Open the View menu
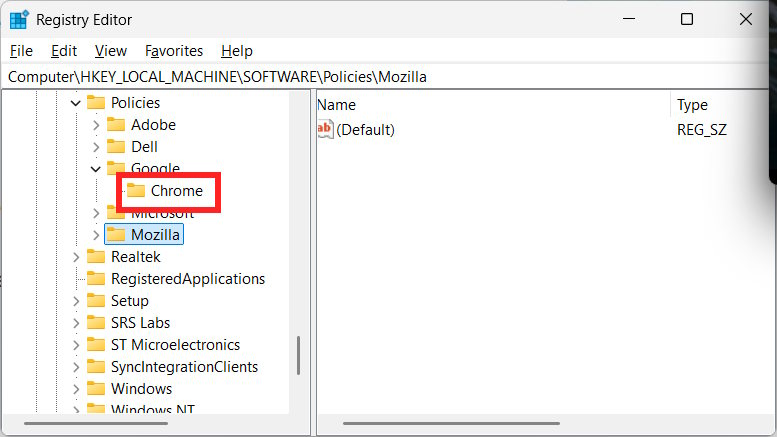The height and width of the screenshot is (437, 777). point(111,51)
